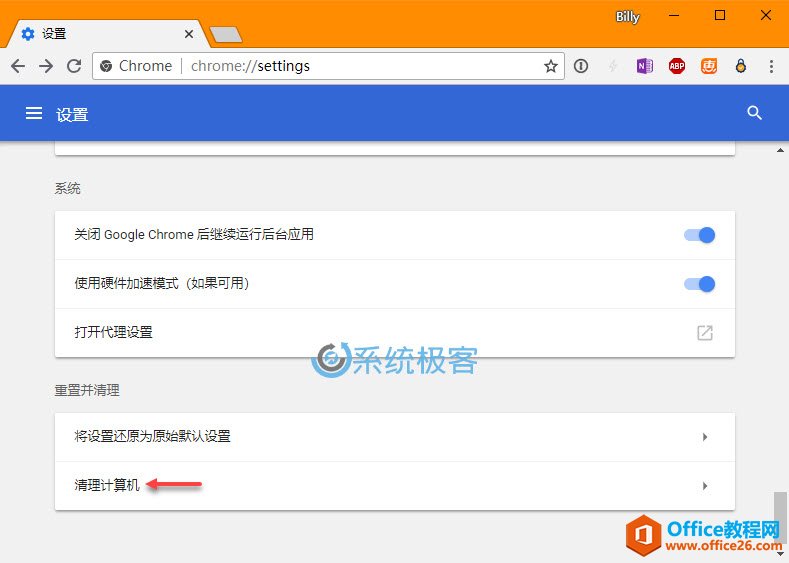Open the yellow padlock extension icon
This screenshot has height=563, width=789.
pyautogui.click(x=741, y=66)
